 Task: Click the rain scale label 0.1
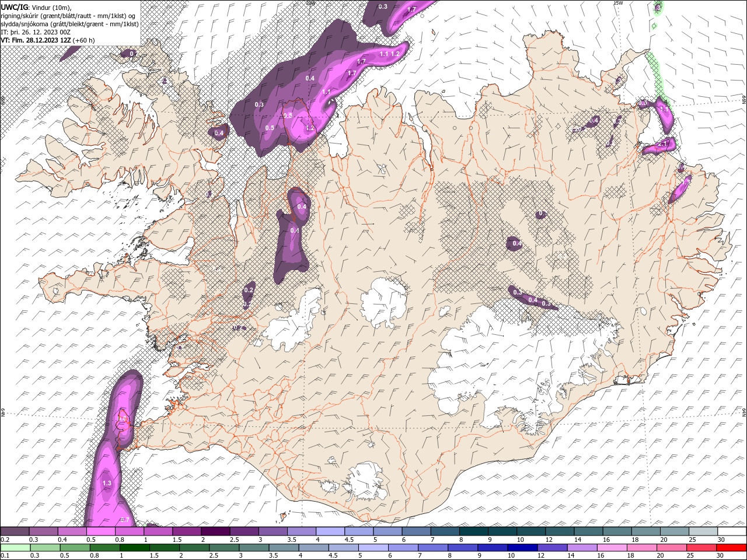point(5,556)
